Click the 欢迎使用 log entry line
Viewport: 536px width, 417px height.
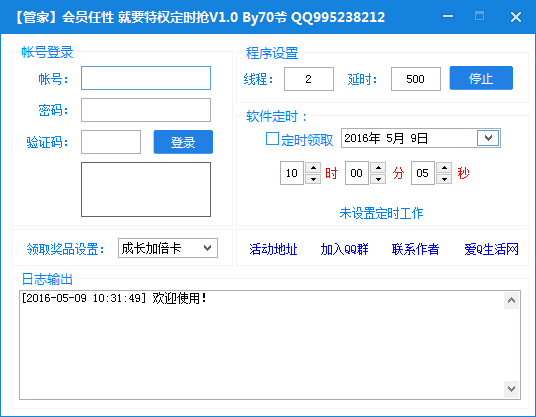point(114,298)
